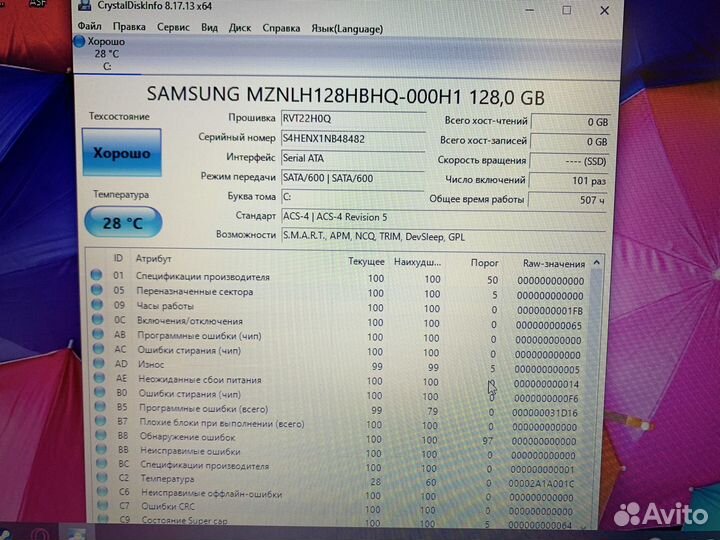Click the 28 °C temperature button
Viewport: 720px width, 540px height.
(124, 223)
